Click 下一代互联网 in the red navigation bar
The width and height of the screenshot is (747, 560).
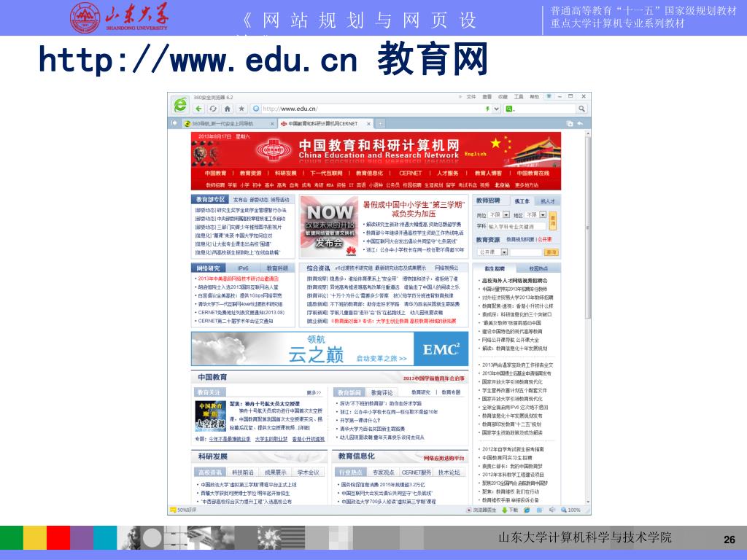[326, 174]
